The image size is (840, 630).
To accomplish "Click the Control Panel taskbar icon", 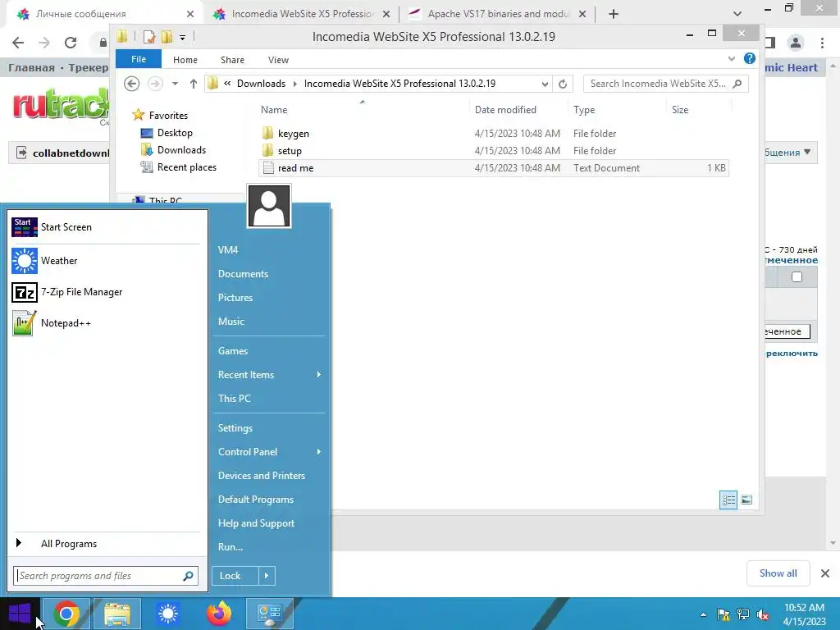I will tap(269, 614).
